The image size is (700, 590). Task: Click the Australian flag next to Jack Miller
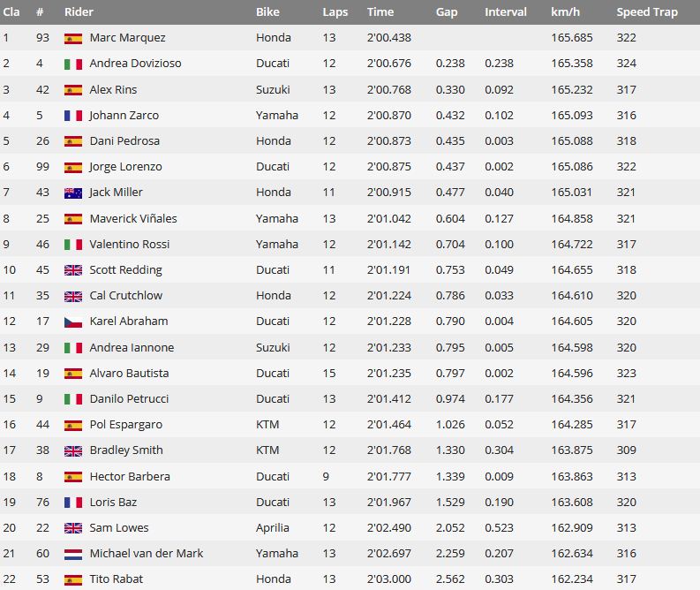pos(73,193)
